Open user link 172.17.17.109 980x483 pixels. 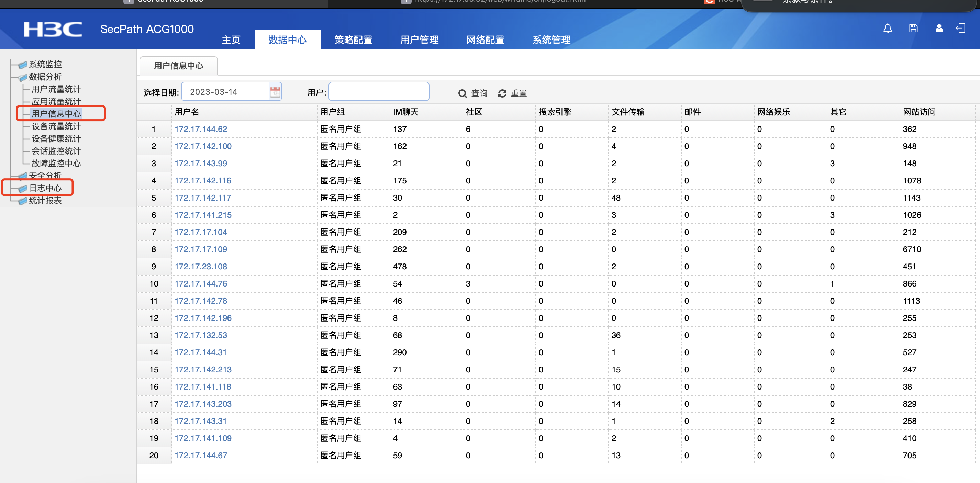click(200, 249)
